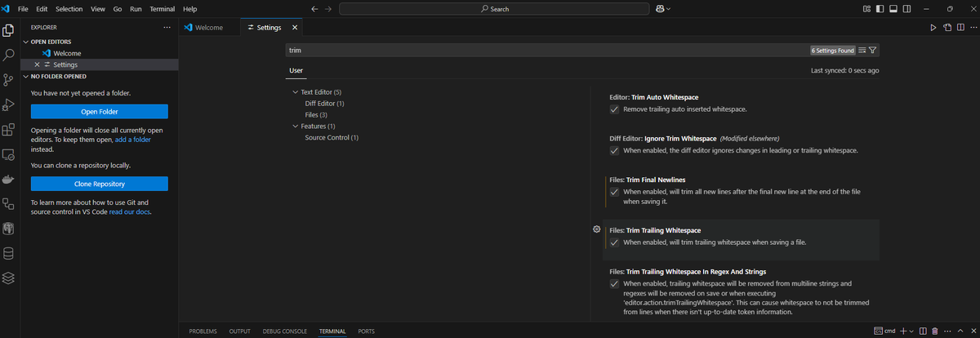Open gear menu for Trim Trailing Whitespace
This screenshot has height=338, width=980.
coord(597,230)
